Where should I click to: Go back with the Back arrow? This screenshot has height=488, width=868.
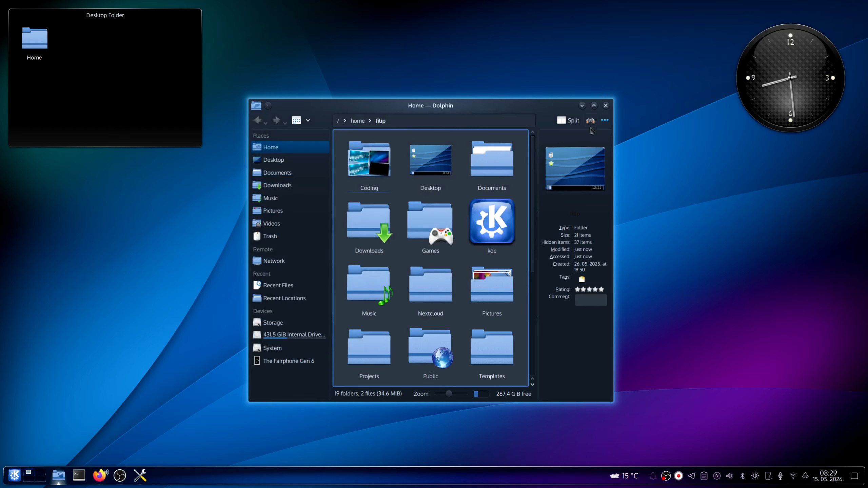[x=257, y=120]
